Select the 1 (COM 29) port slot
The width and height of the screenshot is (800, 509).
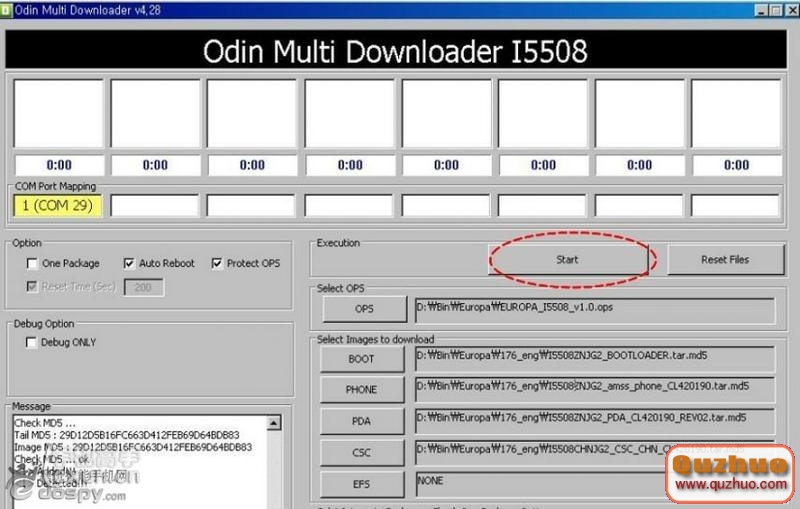click(58, 206)
